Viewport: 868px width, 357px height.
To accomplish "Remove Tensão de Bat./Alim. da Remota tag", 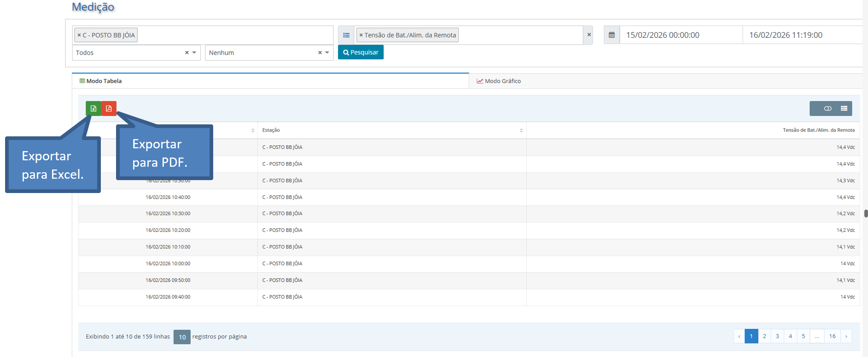I will pos(361,35).
